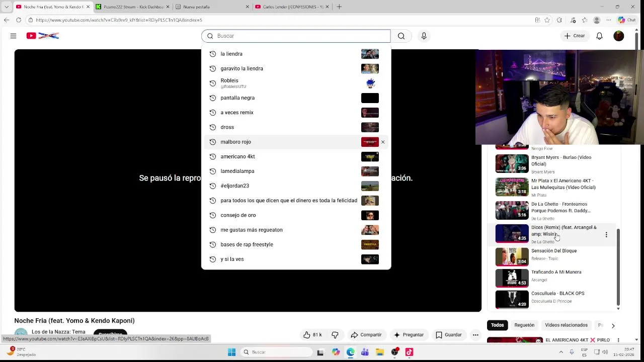
Task: Select the Todos filter chip
Action: tap(497, 325)
